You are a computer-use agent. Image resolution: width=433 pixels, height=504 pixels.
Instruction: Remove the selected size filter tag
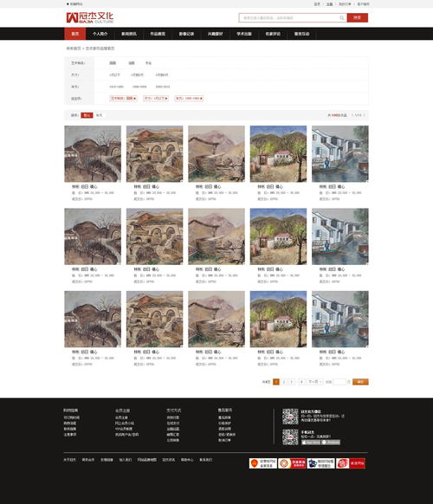point(166,99)
